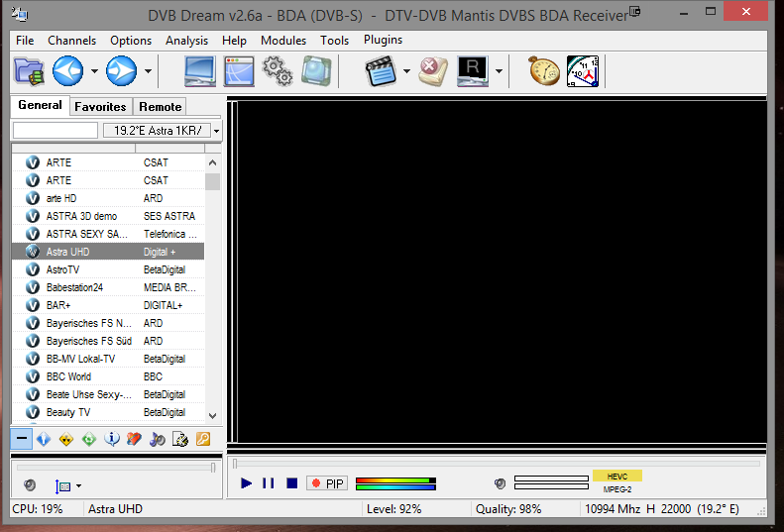784x532 pixels.
Task: Open the Help menu
Action: pyautogui.click(x=235, y=41)
